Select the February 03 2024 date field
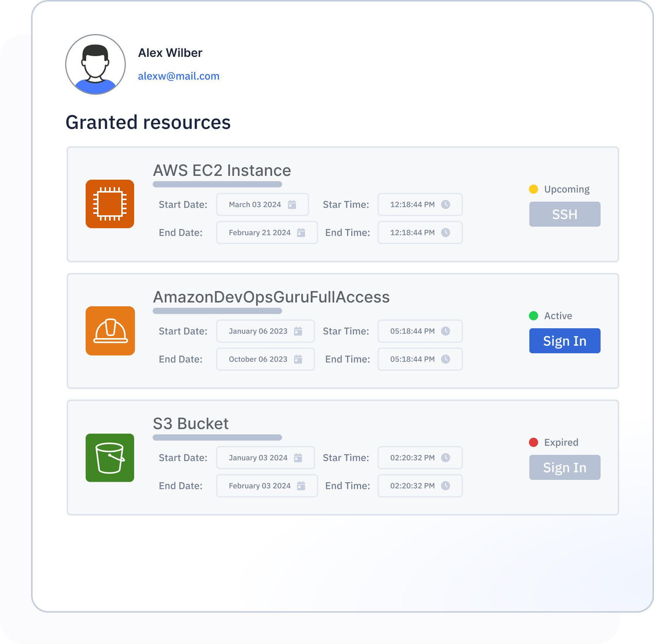Viewport: 654px width, 644px height. (x=267, y=486)
